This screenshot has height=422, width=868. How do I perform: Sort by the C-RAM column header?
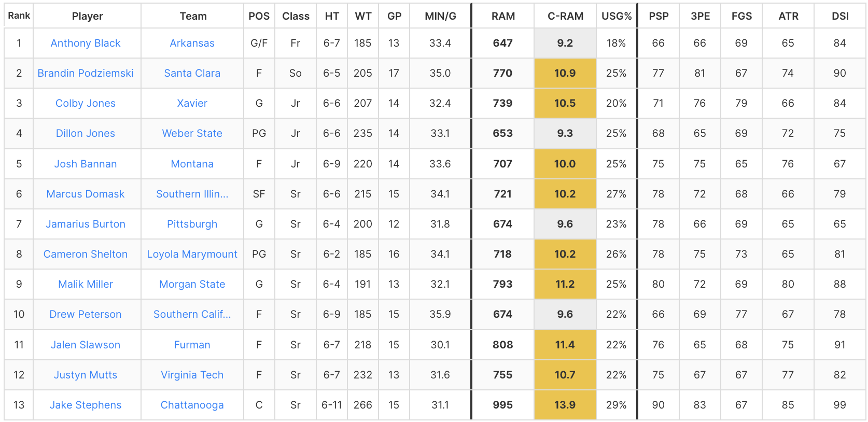pos(565,16)
